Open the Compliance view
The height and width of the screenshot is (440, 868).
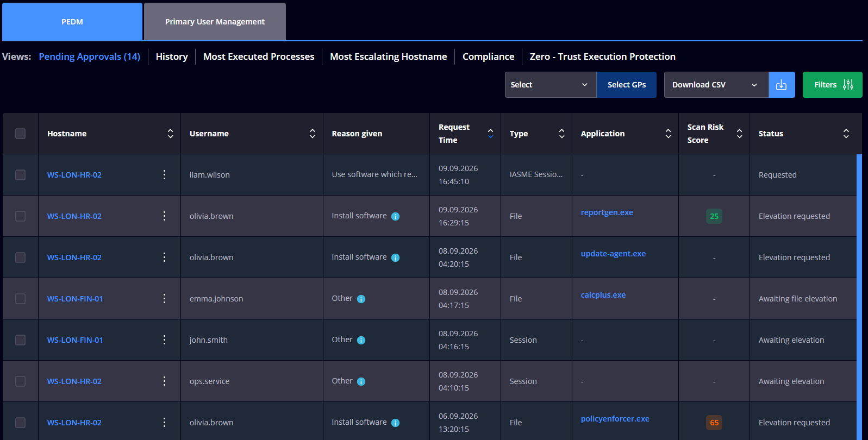coord(488,56)
